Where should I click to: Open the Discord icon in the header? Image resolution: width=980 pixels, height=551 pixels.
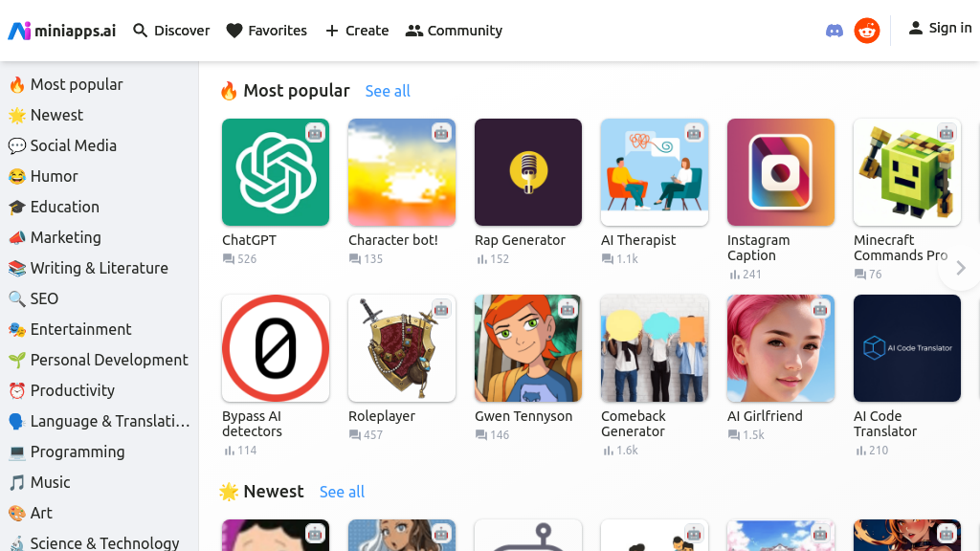834,31
